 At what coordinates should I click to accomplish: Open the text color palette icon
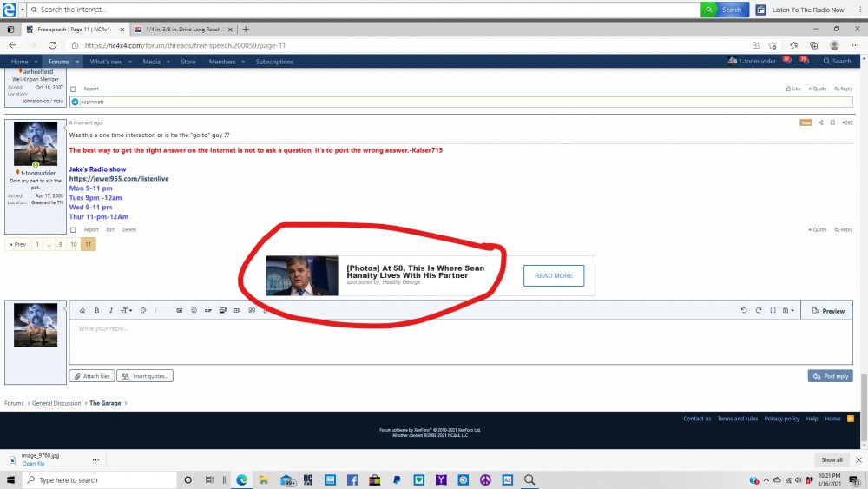[x=143, y=311]
